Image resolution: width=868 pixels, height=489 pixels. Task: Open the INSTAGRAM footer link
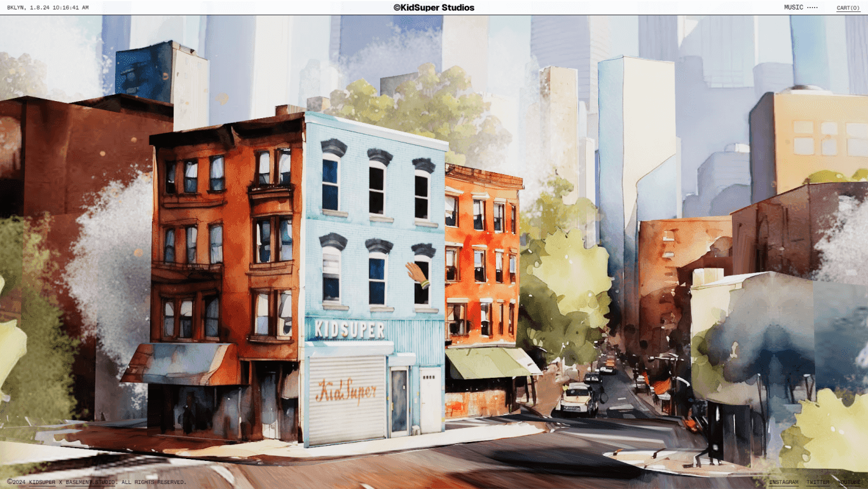[783, 482]
